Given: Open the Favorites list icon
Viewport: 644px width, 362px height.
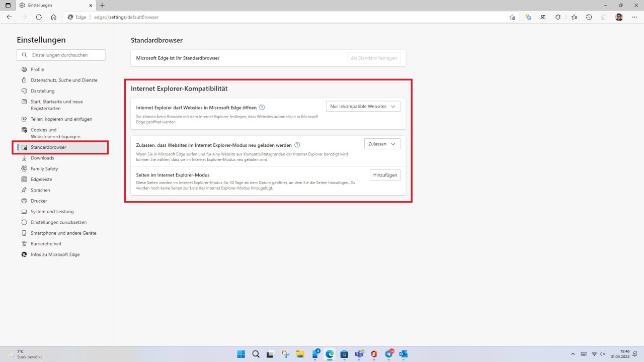Looking at the screenshot, I should (x=574, y=17).
